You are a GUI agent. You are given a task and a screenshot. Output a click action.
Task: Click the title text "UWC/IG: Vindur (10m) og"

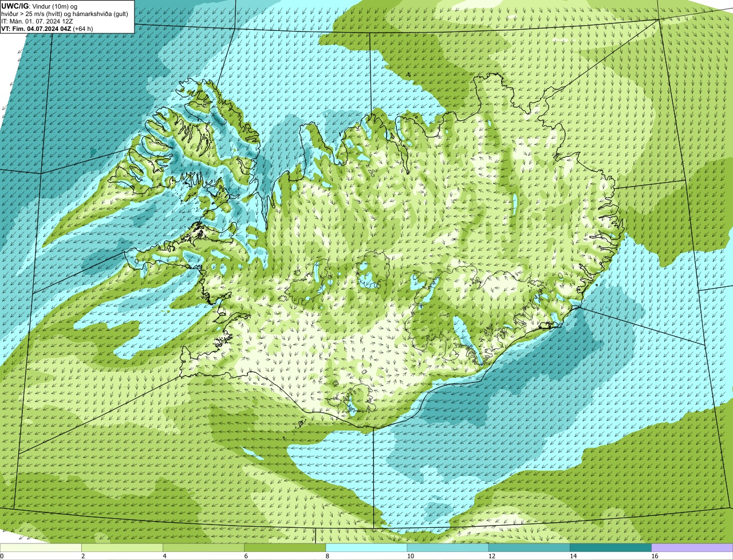(39, 6)
